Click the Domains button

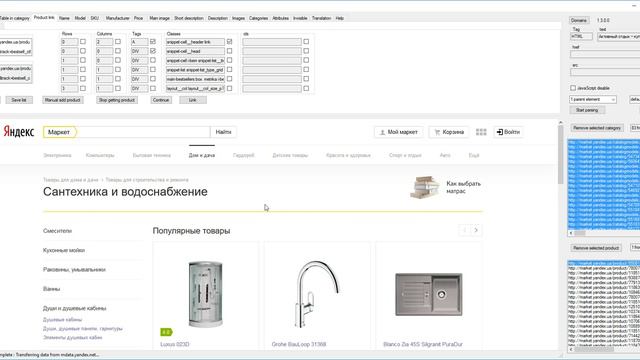[579, 20]
